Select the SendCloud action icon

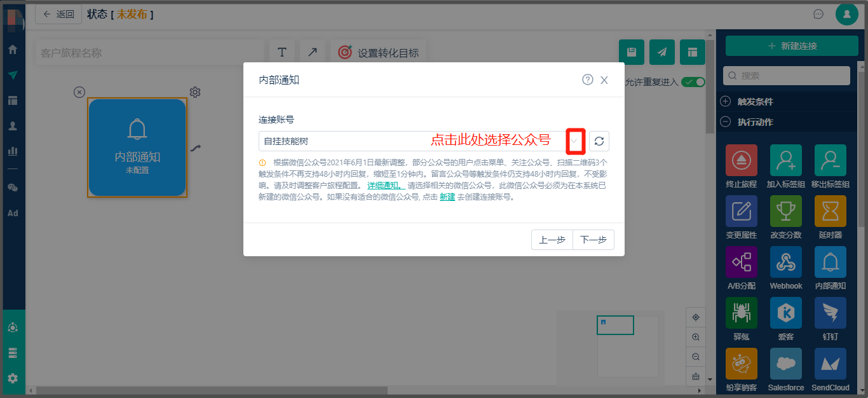click(x=831, y=364)
